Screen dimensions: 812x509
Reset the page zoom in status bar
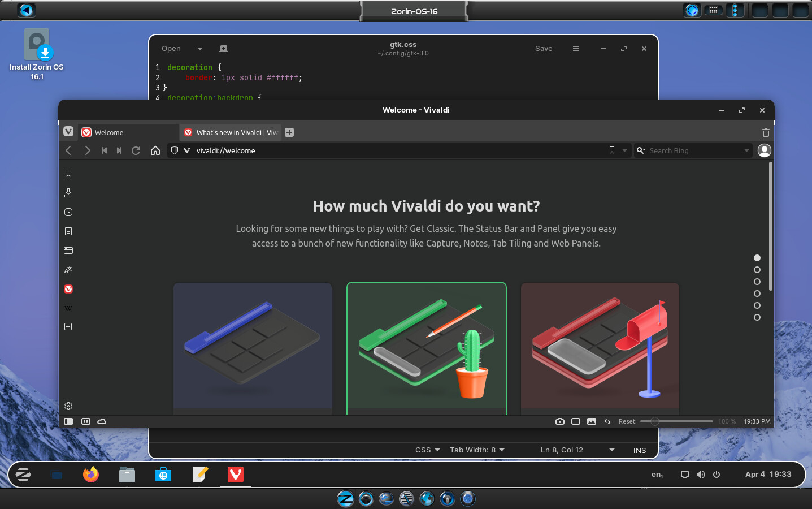pos(627,421)
